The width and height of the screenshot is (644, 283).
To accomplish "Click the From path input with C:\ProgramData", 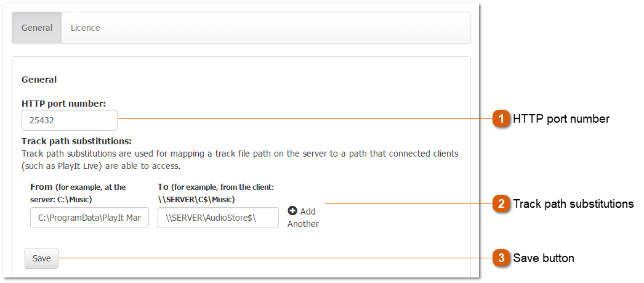I will click(x=89, y=218).
